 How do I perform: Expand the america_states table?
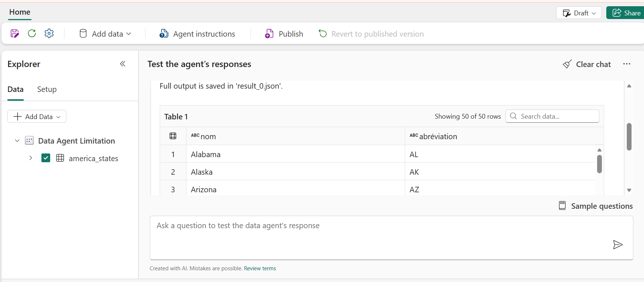click(31, 158)
